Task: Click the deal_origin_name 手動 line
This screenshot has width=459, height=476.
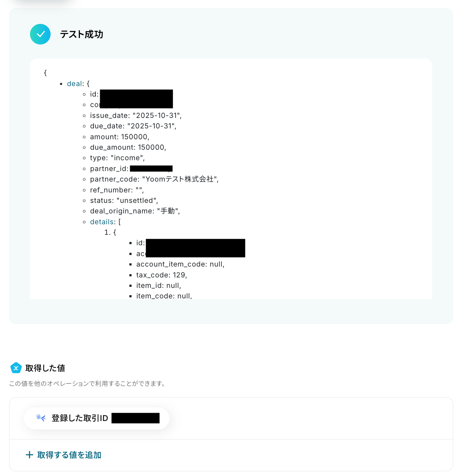Action: tap(135, 211)
